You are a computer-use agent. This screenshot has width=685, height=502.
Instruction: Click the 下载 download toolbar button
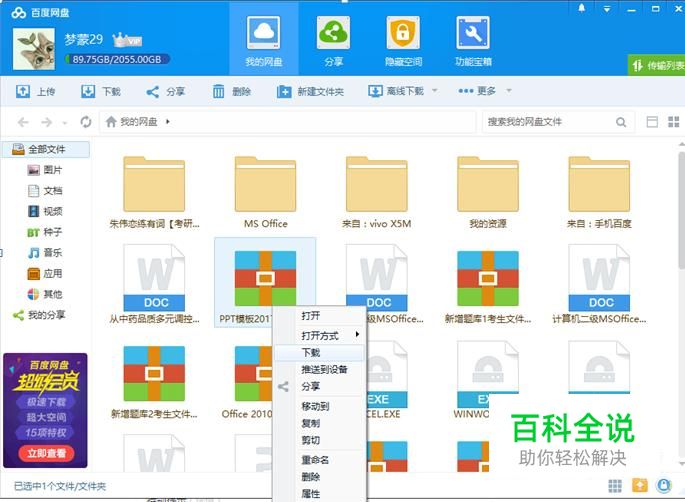pyautogui.click(x=100, y=91)
